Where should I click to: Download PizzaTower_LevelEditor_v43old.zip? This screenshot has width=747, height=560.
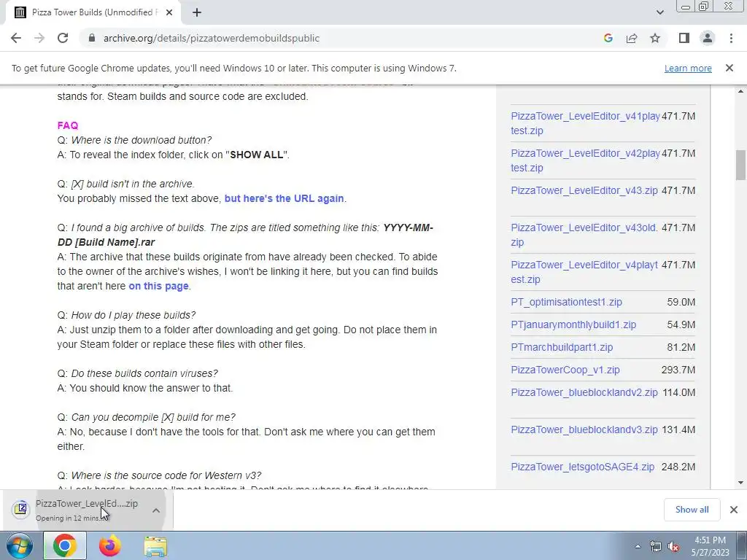tap(584, 235)
